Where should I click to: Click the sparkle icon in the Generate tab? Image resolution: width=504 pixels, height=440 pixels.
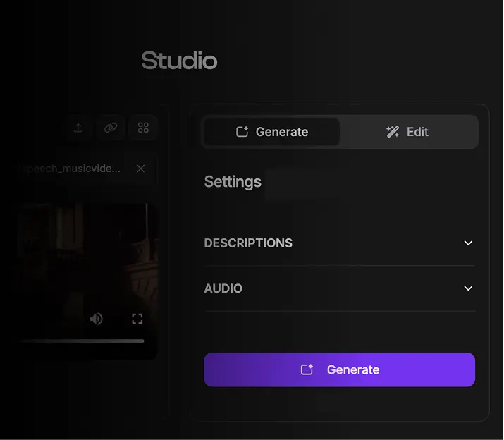point(242,132)
